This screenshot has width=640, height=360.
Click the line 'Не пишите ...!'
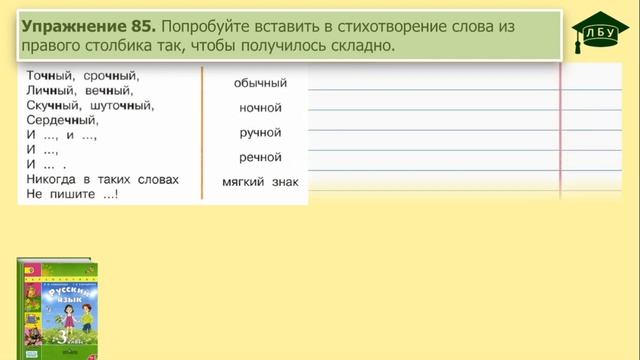tap(72, 194)
